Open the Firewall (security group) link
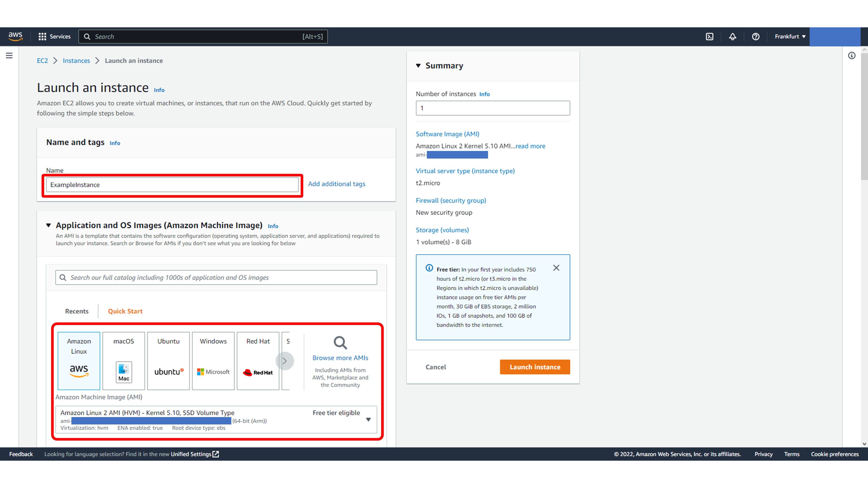 451,200
